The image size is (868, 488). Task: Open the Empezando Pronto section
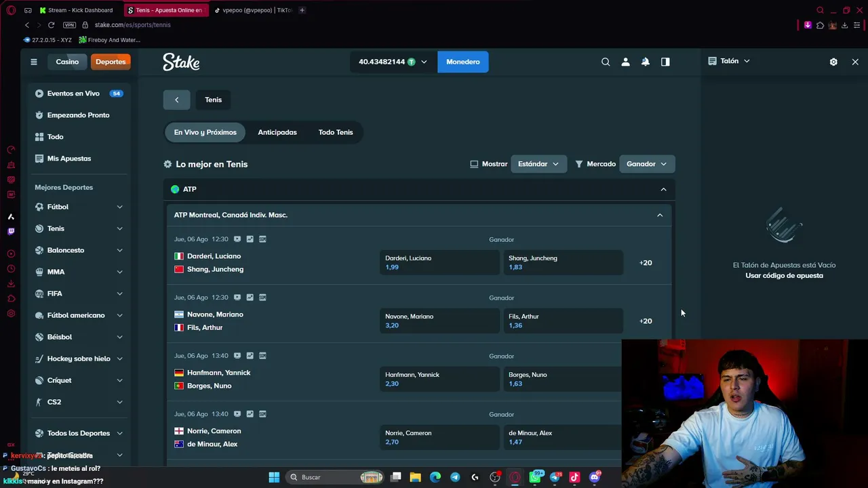point(79,115)
